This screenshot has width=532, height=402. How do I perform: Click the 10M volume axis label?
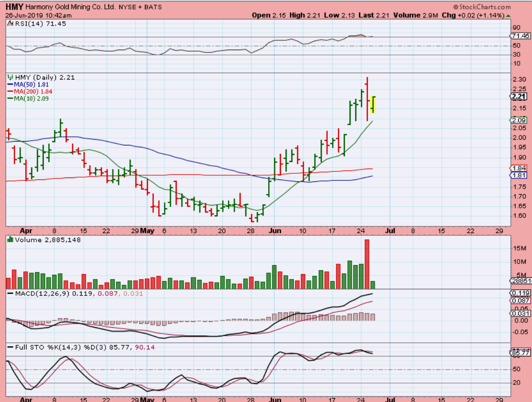pyautogui.click(x=520, y=262)
